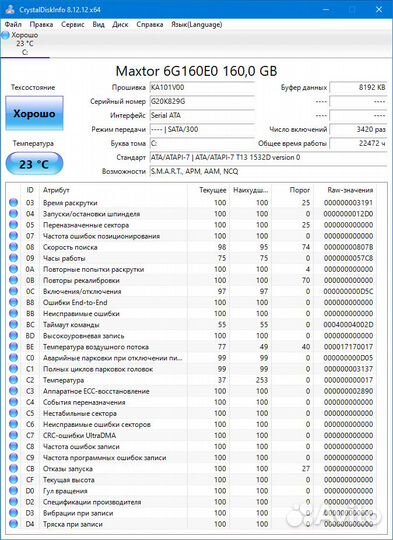Viewport: 393px width, 540px height.
Task: Click status icon for 09 Часы работы
Action: [x=13, y=258]
